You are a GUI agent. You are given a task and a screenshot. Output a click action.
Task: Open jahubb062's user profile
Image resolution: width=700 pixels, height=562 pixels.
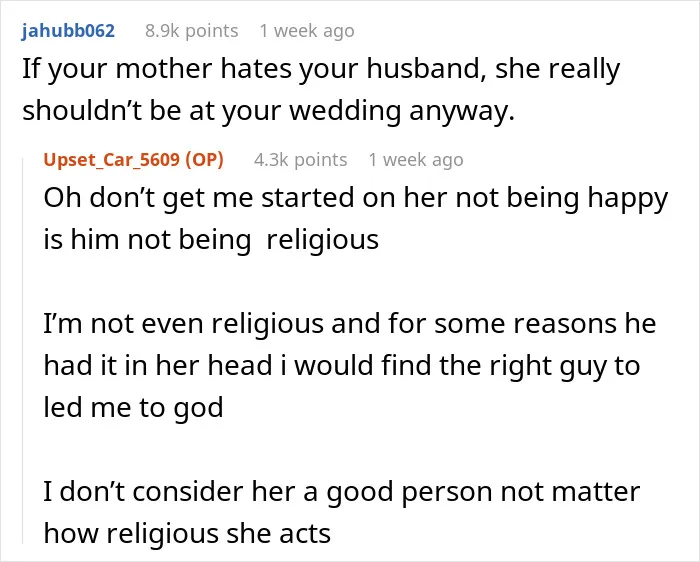pyautogui.click(x=68, y=31)
